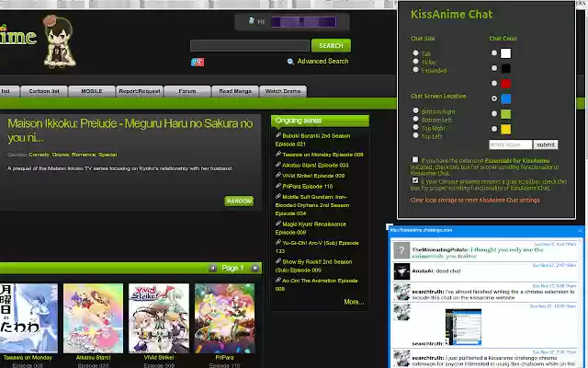
Task: Open Aikatsu Stars! Episode 033 link
Action: click(x=315, y=166)
